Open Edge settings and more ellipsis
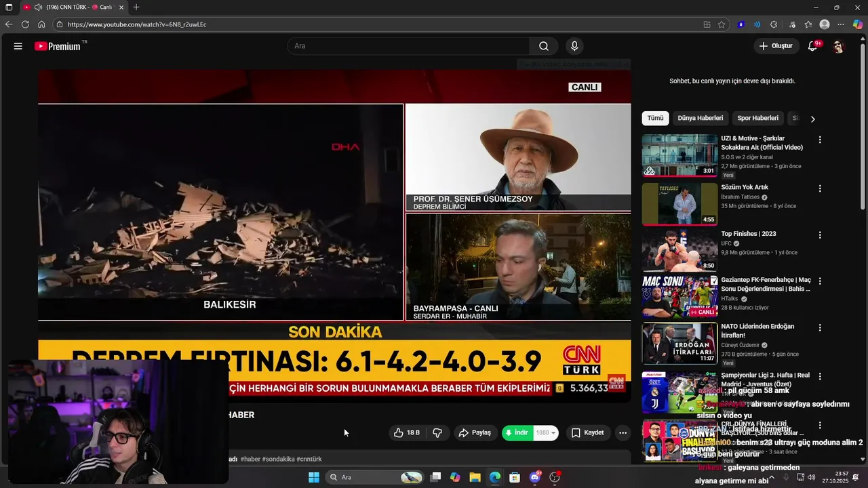The width and height of the screenshot is (868, 488). click(x=841, y=24)
